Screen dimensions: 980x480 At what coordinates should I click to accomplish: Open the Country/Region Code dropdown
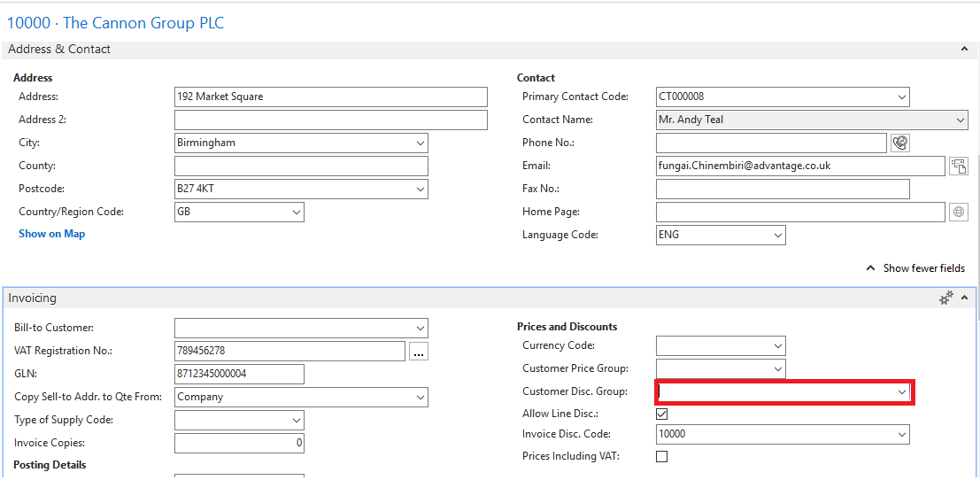click(x=297, y=213)
